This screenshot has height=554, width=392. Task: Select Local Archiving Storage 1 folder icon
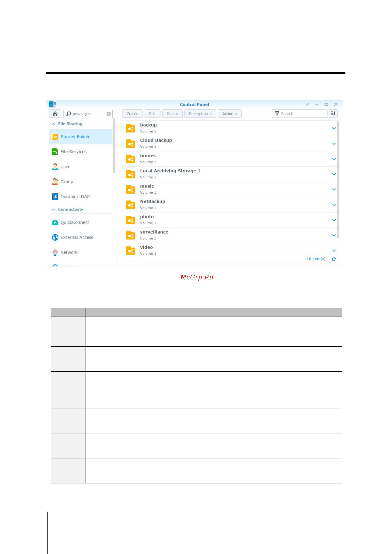(x=131, y=174)
